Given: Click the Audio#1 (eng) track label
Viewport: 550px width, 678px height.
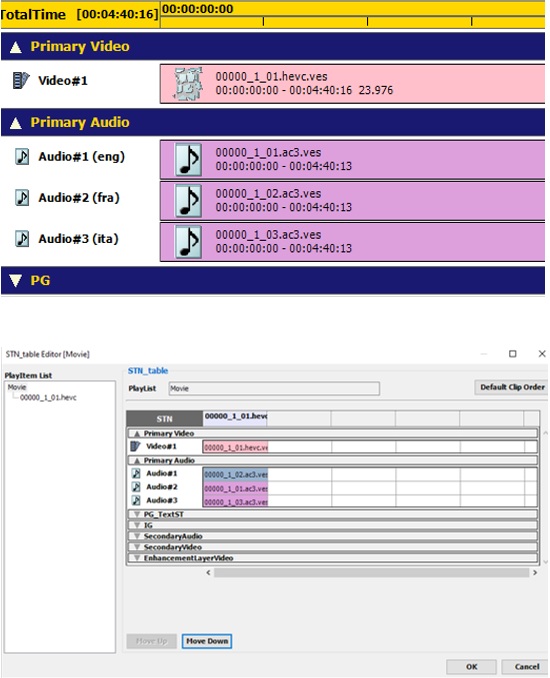Looking at the screenshot, I should pyautogui.click(x=81, y=157).
